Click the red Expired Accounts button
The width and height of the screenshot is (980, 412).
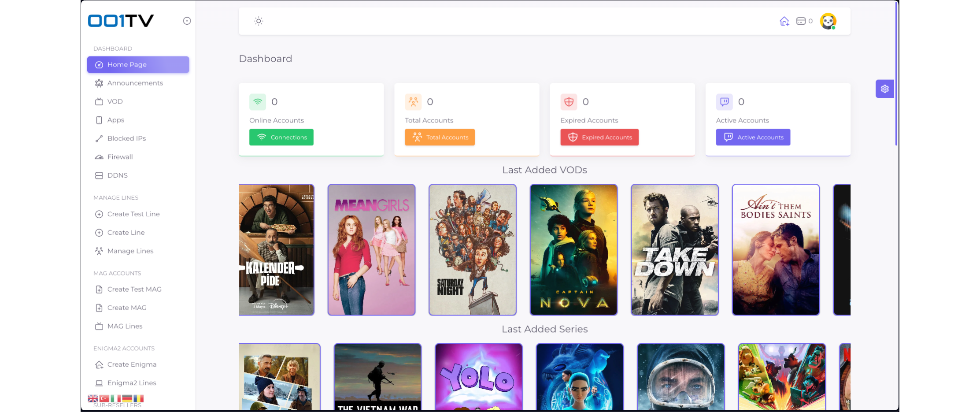pyautogui.click(x=599, y=137)
